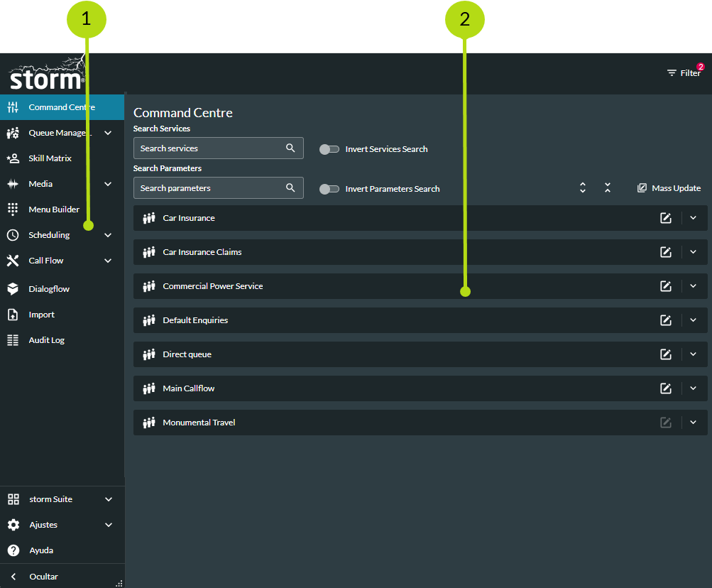Click the Skill Matrix person icon
The image size is (712, 588).
pyautogui.click(x=13, y=158)
